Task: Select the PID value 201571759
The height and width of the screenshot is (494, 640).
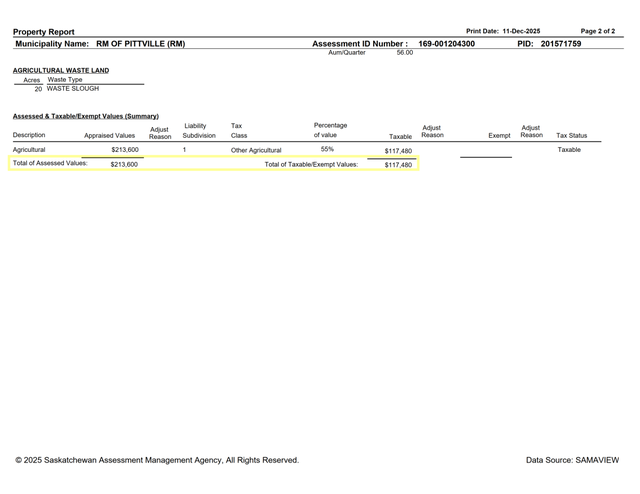Action: pos(560,44)
